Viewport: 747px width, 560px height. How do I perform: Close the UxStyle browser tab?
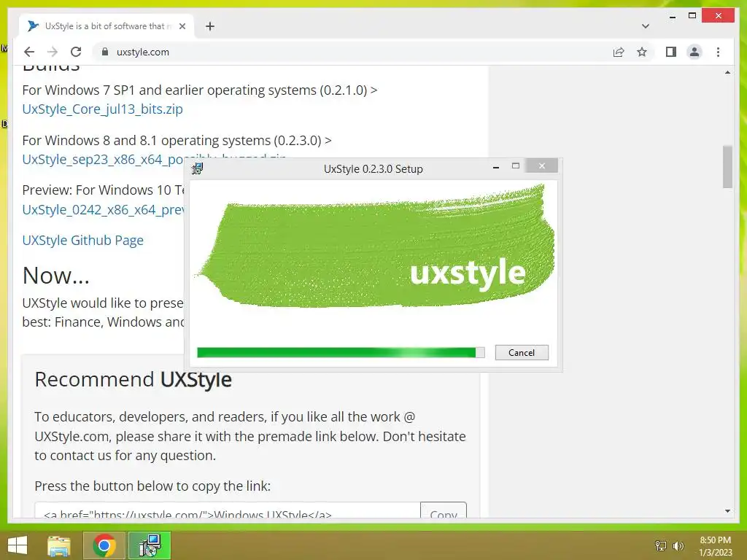coord(182,26)
